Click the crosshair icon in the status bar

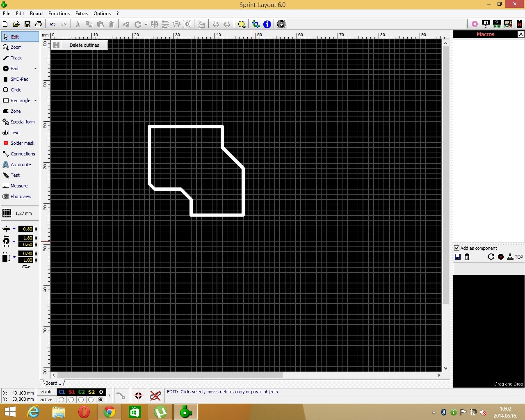[x=138, y=396]
